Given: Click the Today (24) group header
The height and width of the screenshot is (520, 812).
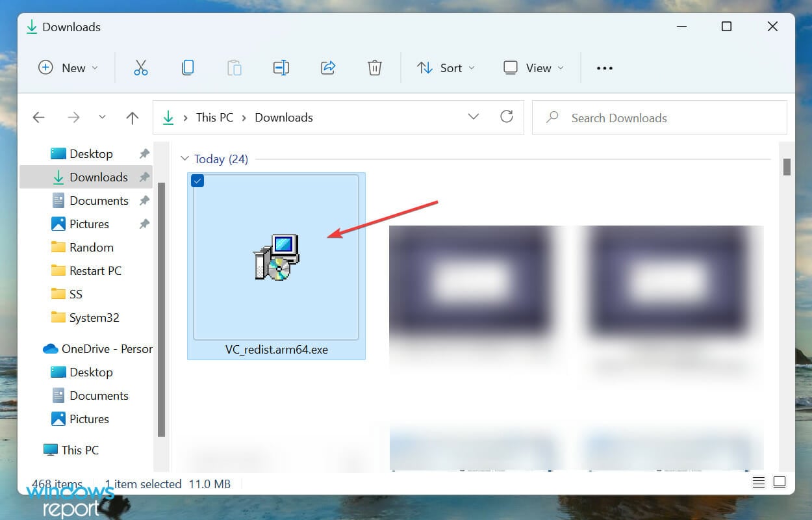Looking at the screenshot, I should [x=221, y=159].
